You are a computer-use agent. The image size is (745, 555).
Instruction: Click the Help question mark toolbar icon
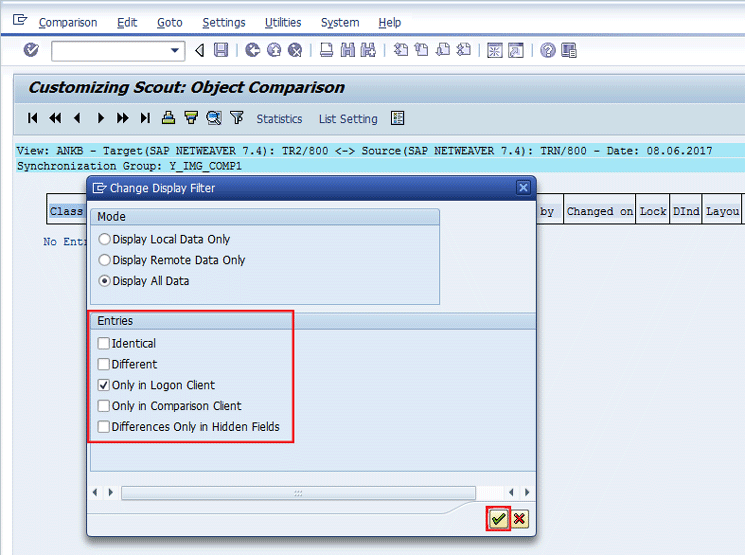click(x=547, y=50)
